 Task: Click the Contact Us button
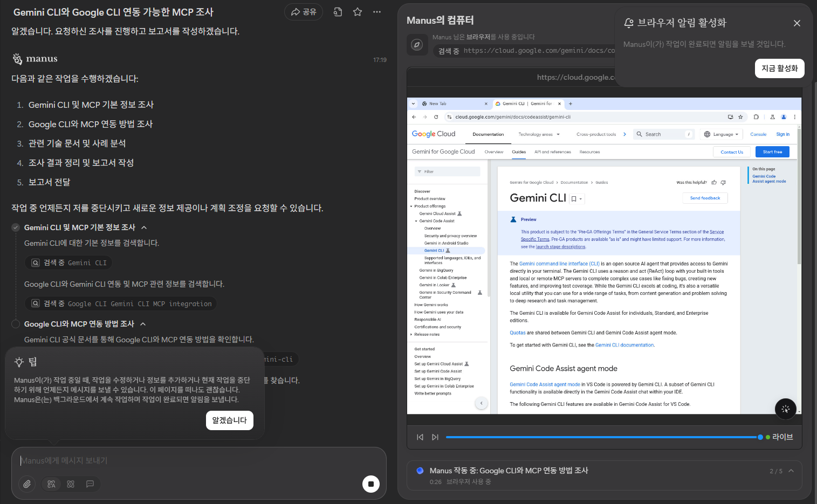tap(732, 152)
